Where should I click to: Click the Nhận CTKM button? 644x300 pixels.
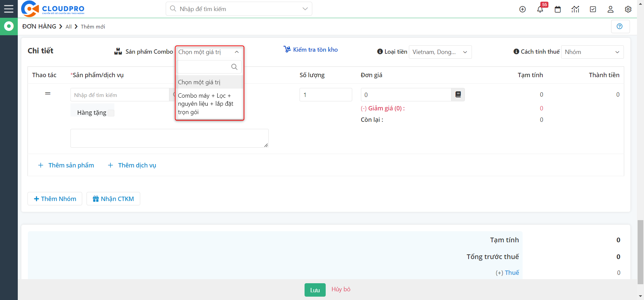coord(113,199)
